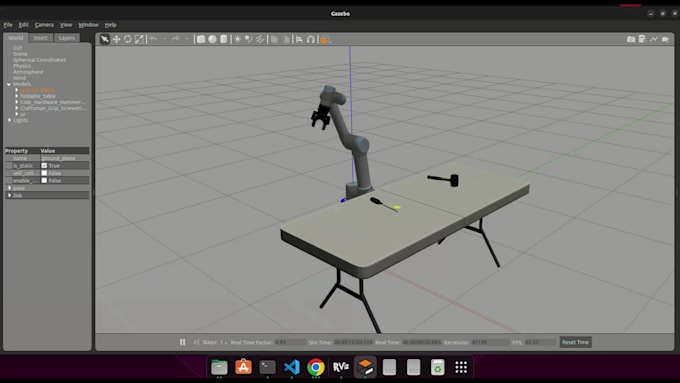Toggle the is_static checkbox

click(x=44, y=166)
